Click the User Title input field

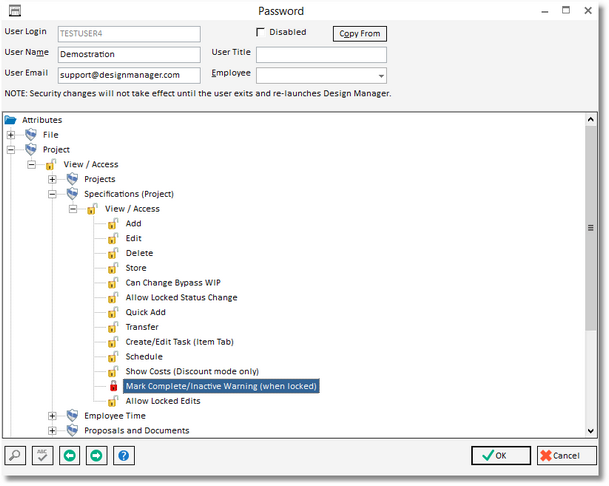[321, 54]
